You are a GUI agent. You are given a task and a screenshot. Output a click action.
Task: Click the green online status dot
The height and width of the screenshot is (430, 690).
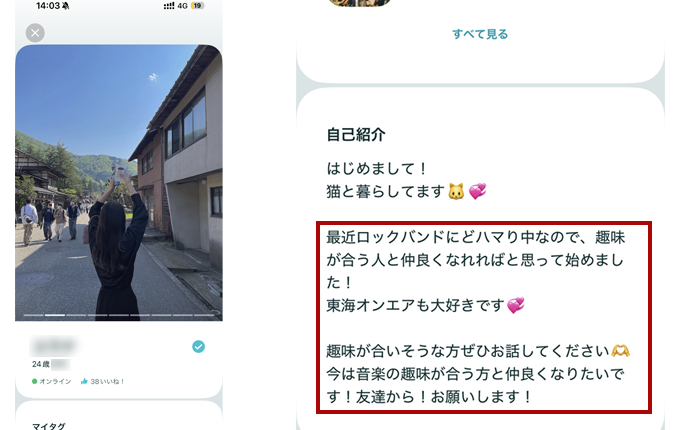[x=34, y=382]
